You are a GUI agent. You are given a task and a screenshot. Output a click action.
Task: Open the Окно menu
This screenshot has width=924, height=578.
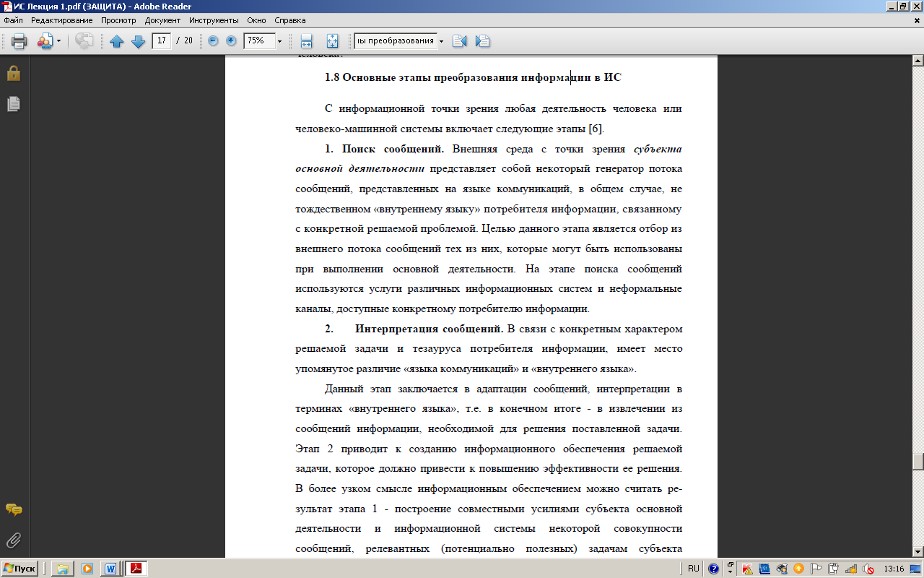tap(256, 20)
